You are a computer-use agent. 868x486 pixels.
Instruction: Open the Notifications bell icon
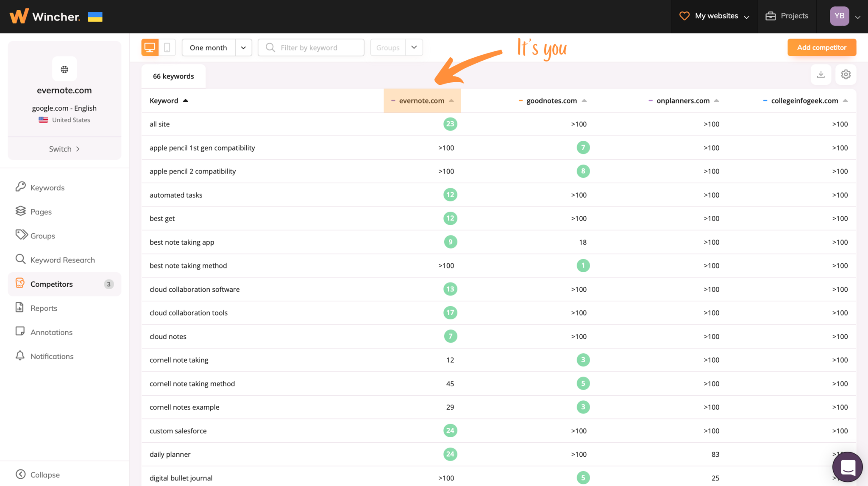coord(20,356)
